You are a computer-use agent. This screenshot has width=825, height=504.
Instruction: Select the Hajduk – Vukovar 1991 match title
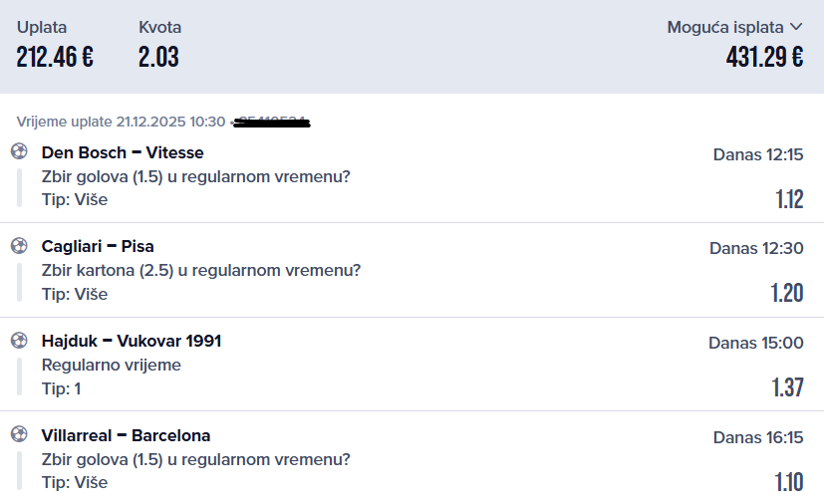(x=132, y=341)
